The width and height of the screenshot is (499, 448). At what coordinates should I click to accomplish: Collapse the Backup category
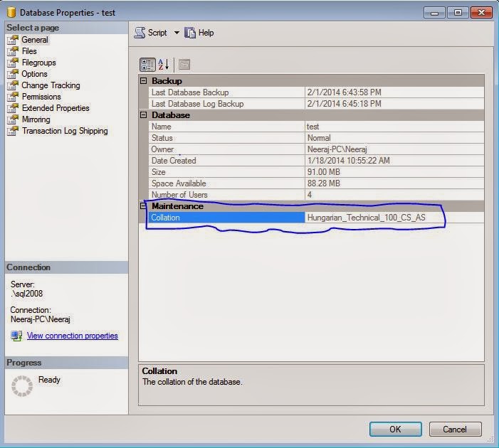144,81
